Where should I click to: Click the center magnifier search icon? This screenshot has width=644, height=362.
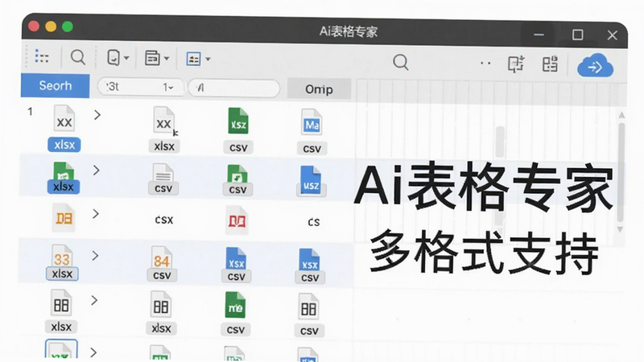pyautogui.click(x=400, y=63)
